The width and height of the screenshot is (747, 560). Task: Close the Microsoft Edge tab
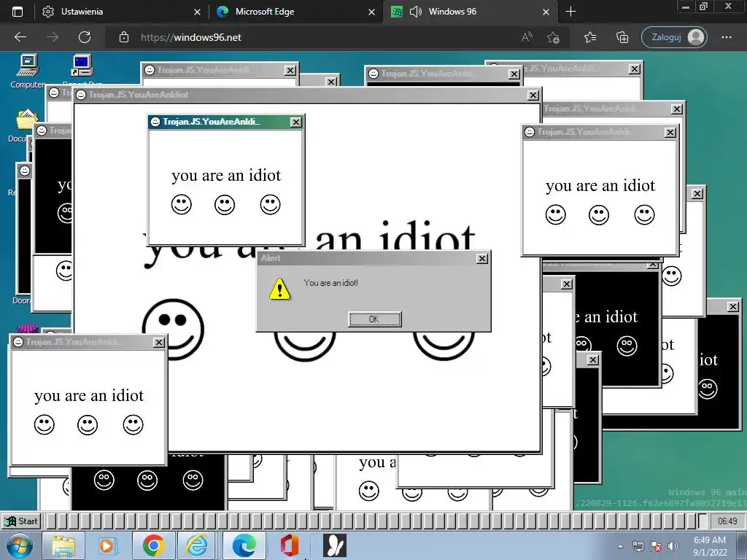(x=371, y=12)
